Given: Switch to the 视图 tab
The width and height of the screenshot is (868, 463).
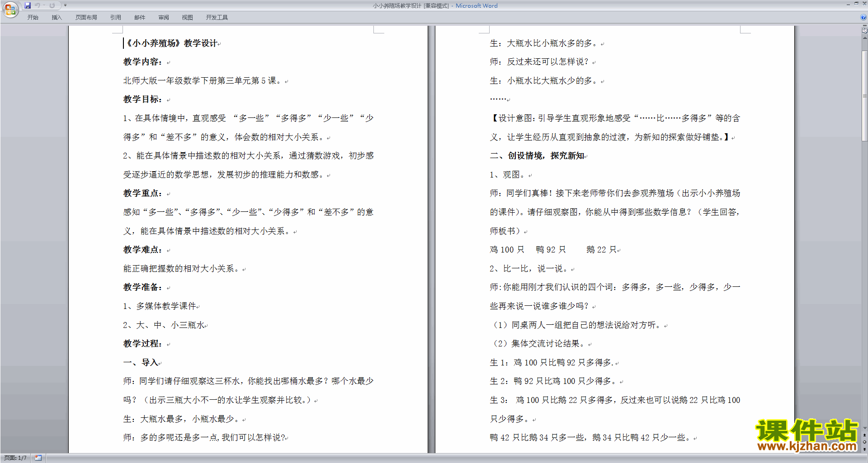Looking at the screenshot, I should (188, 17).
